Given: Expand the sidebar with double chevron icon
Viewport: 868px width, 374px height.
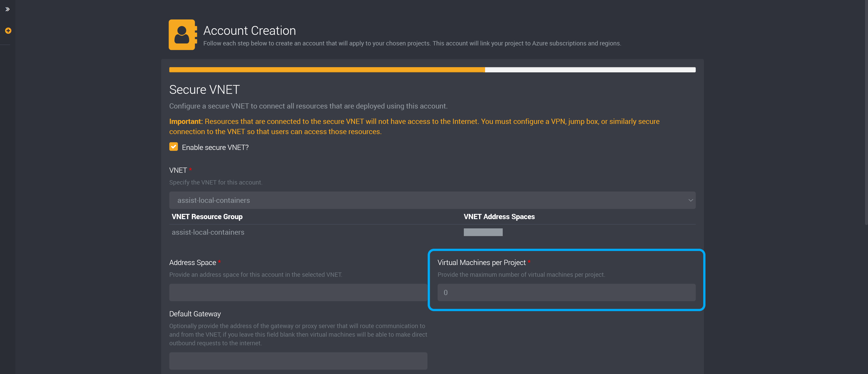Looking at the screenshot, I should pyautogui.click(x=7, y=9).
